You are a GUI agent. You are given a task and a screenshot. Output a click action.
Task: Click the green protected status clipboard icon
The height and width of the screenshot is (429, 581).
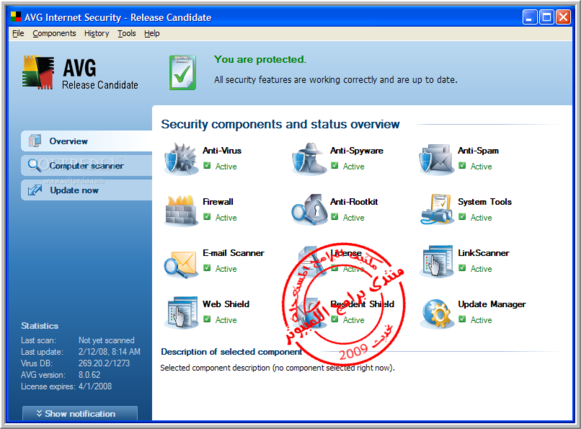[x=182, y=73]
